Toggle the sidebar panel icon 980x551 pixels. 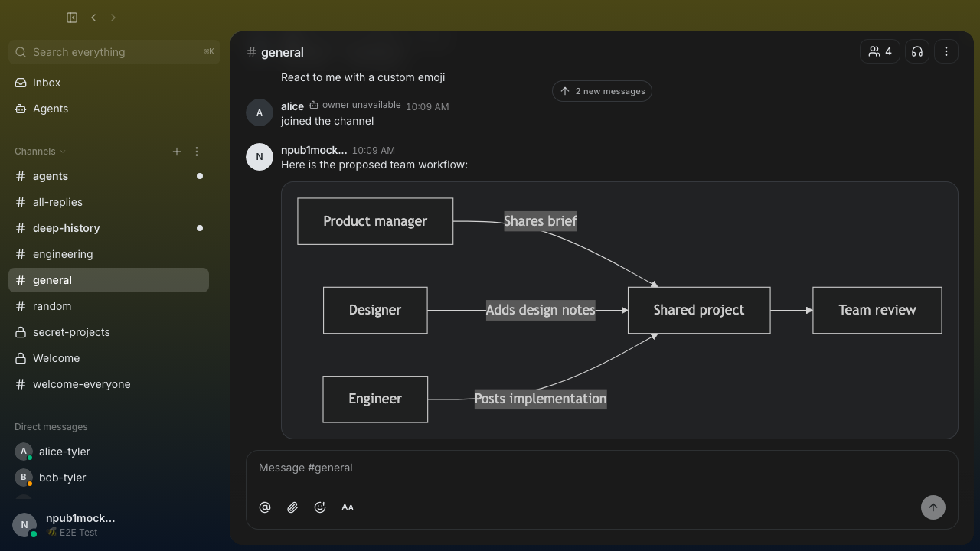[72, 18]
